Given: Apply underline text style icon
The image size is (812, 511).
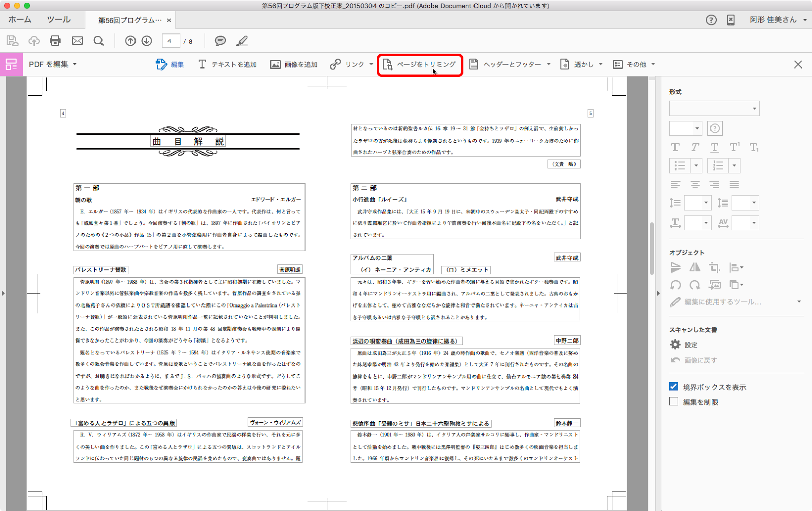Looking at the screenshot, I should 715,147.
